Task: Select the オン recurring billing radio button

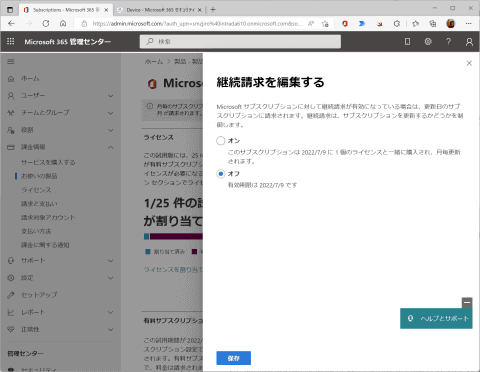Action: point(221,141)
